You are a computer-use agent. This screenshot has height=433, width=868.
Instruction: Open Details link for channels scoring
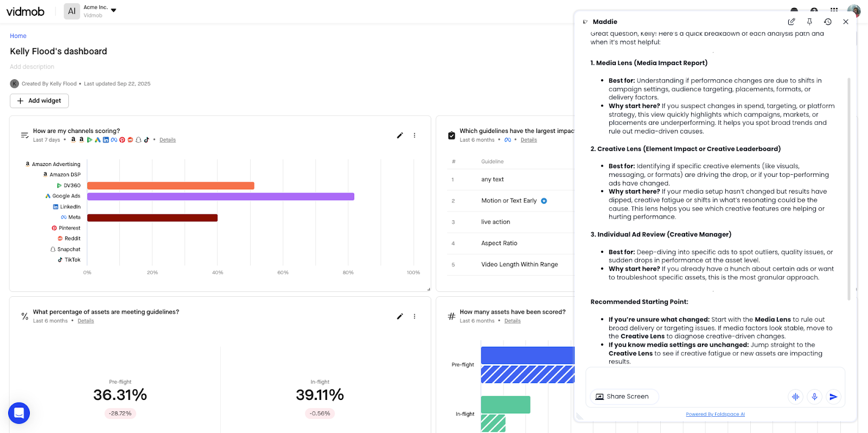[168, 140]
